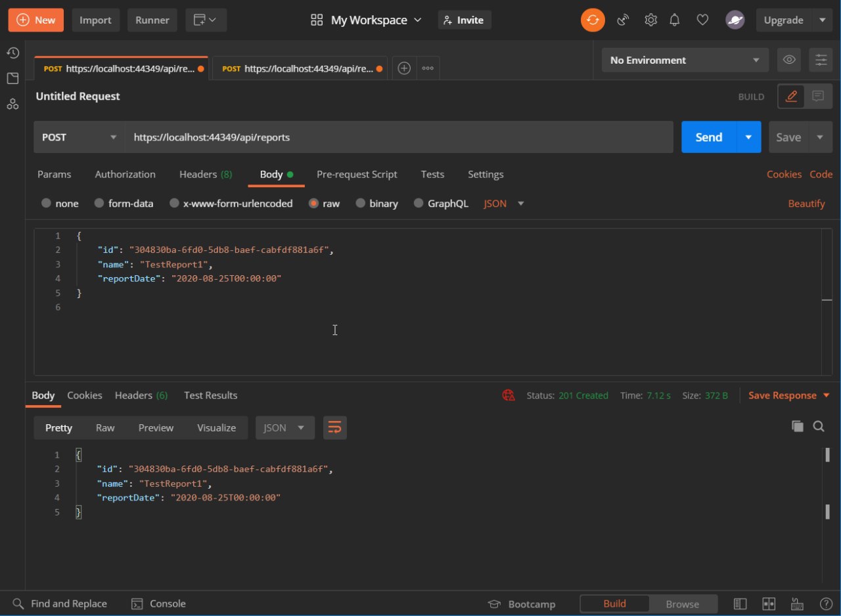This screenshot has width=841, height=616.
Task: Open the Authorization tab
Action: pos(125,174)
